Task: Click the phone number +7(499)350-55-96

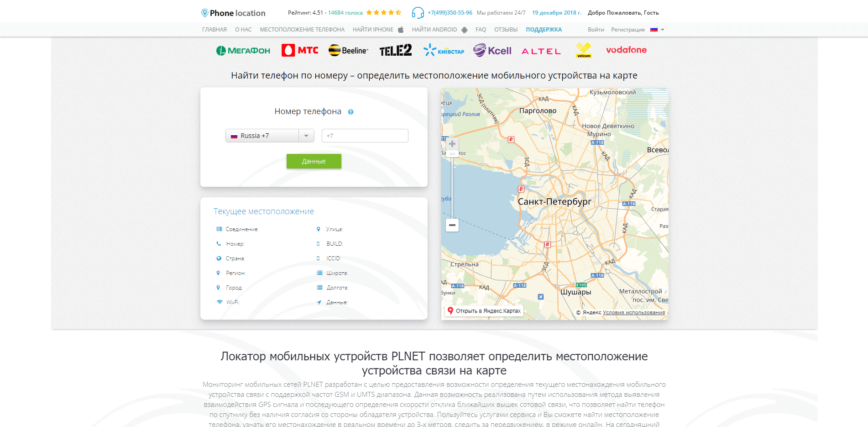Action: pyautogui.click(x=450, y=13)
